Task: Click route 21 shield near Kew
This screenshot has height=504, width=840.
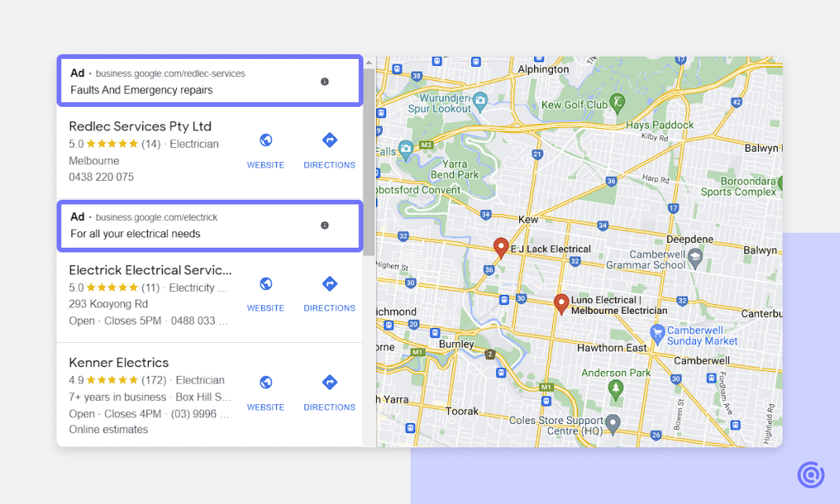Action: click(x=537, y=154)
